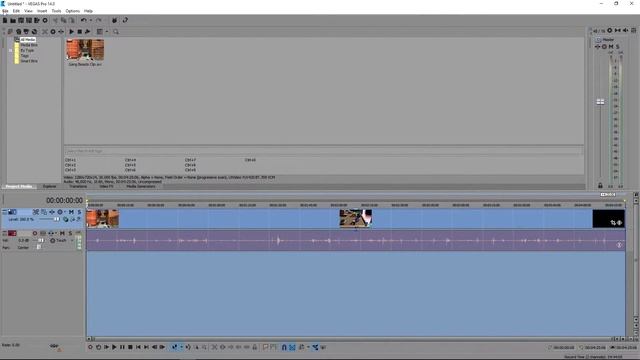Open the Views dropdown arrow in Project Media
The width and height of the screenshot is (640, 360).
click(x=107, y=31)
